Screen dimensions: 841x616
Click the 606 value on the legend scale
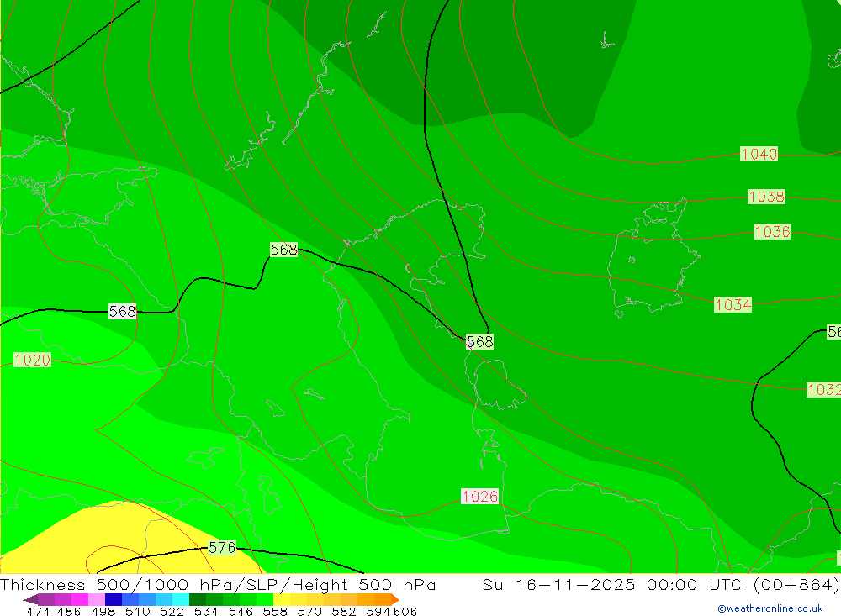405,612
